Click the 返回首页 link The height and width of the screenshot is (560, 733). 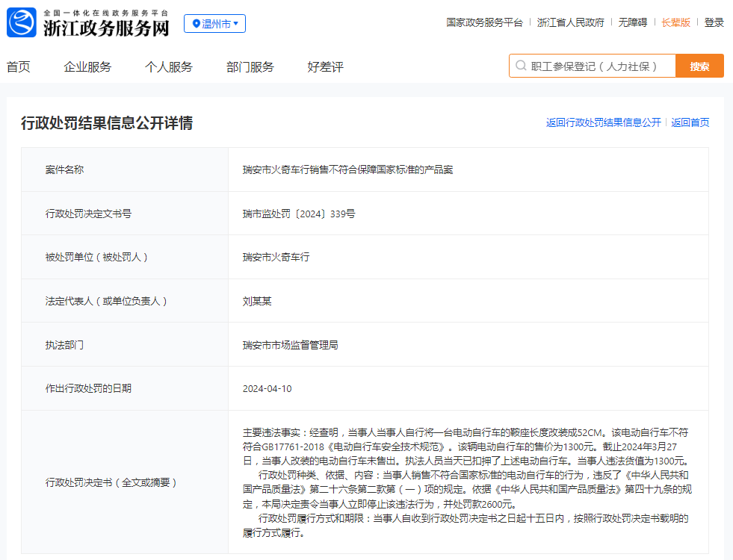click(x=690, y=122)
